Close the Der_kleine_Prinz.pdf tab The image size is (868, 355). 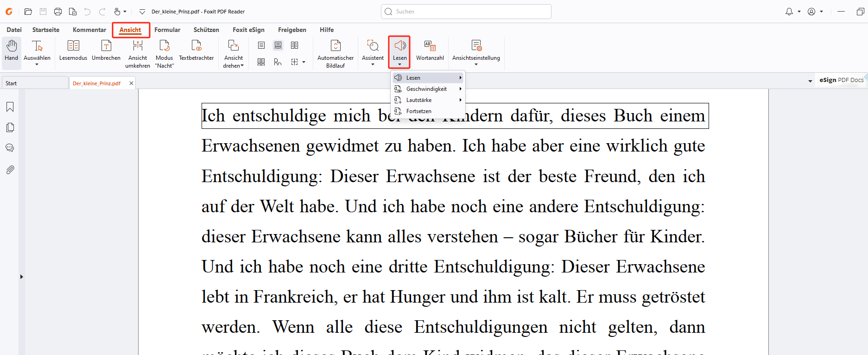[131, 83]
